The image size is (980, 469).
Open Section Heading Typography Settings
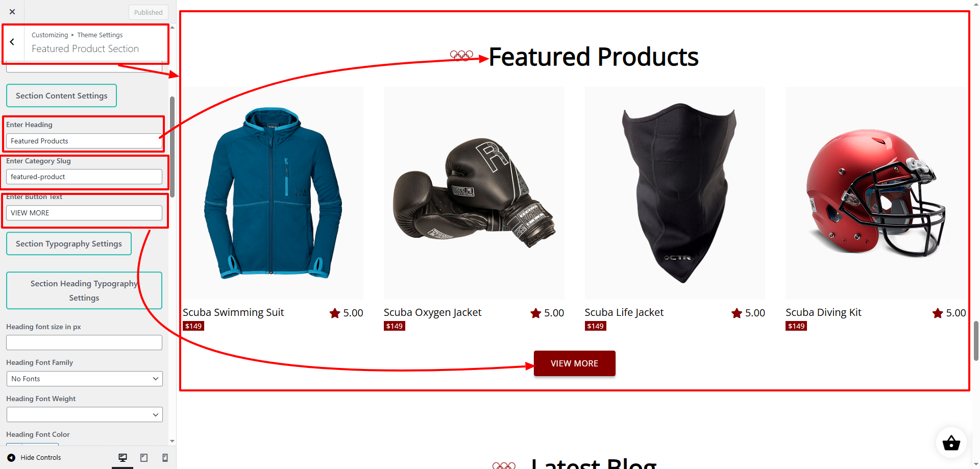tap(84, 290)
